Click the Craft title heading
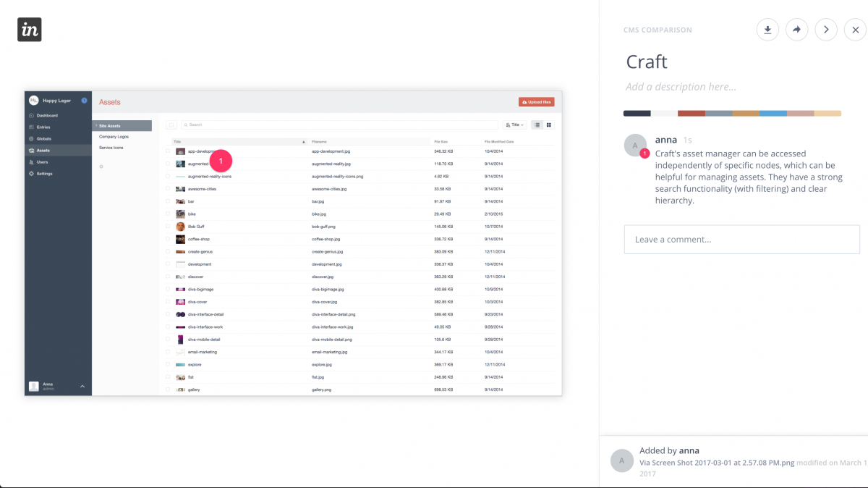The width and height of the screenshot is (868, 488). click(647, 62)
